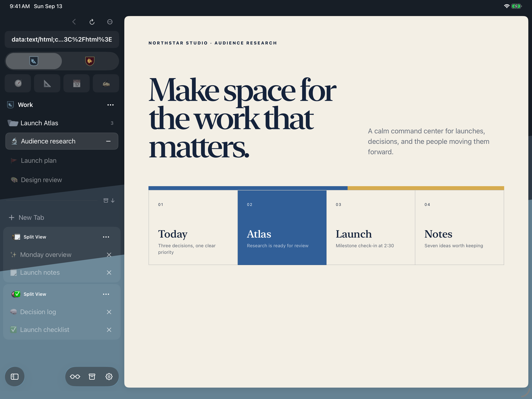This screenshot has width=532, height=399.
Task: Reload the current page
Action: click(92, 22)
